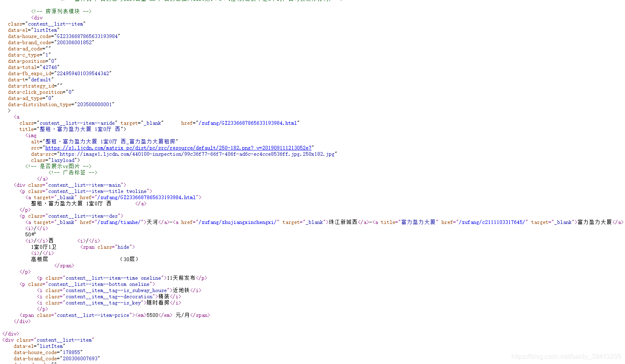Click data-click_position="0" attribute
The height and width of the screenshot is (364, 625).
(41, 92)
